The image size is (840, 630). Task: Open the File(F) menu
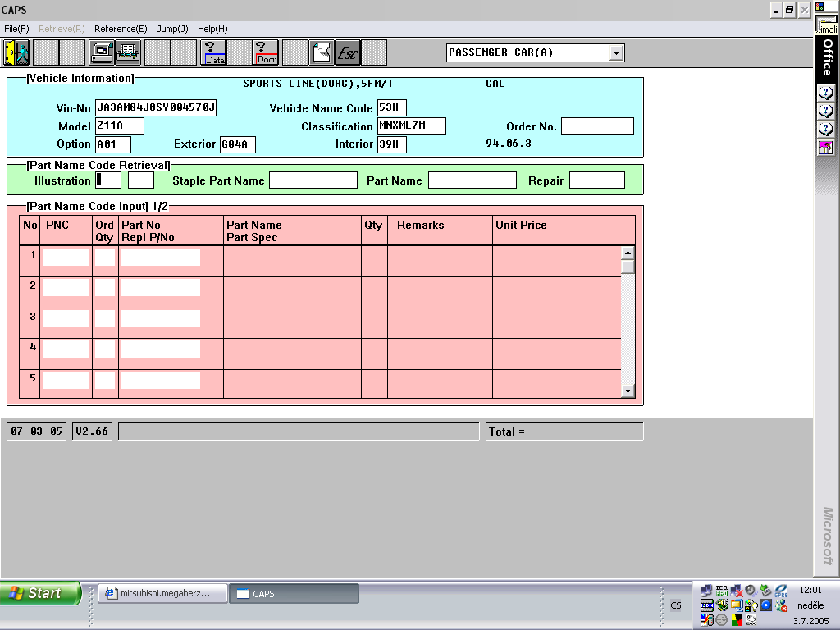pos(16,29)
